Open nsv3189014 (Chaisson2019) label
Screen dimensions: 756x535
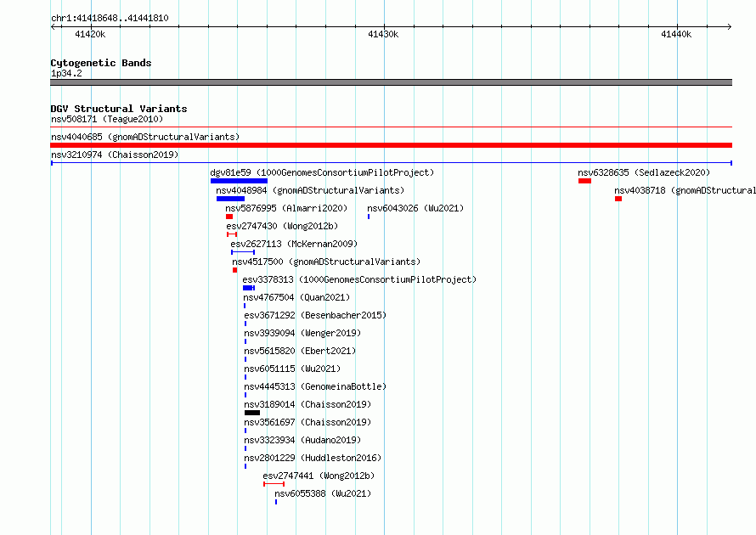(x=307, y=404)
